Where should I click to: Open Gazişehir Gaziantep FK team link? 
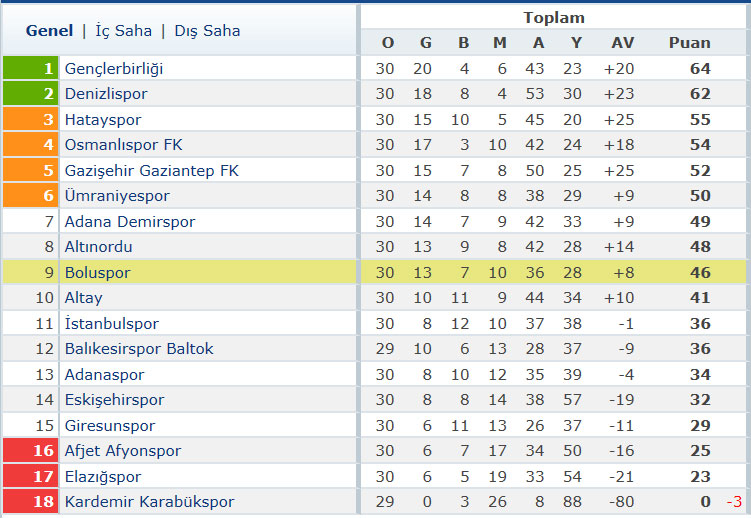[151, 170]
